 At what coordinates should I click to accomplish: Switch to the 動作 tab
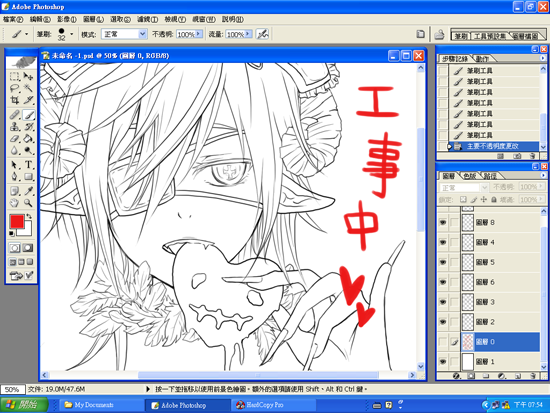coord(482,59)
